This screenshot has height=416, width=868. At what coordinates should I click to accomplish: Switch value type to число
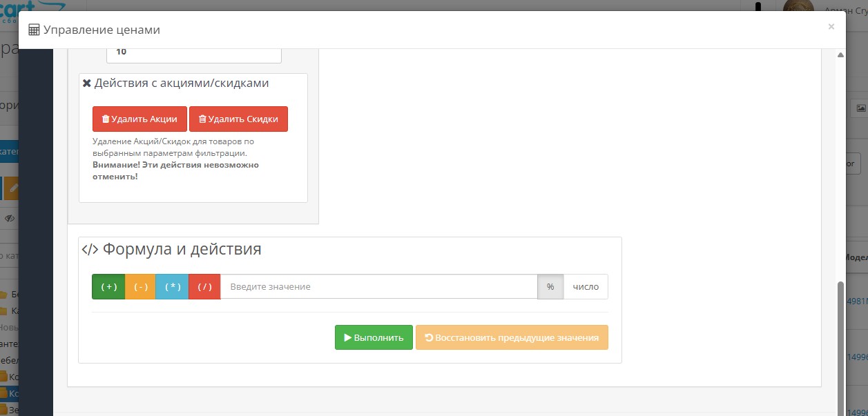[x=586, y=287]
